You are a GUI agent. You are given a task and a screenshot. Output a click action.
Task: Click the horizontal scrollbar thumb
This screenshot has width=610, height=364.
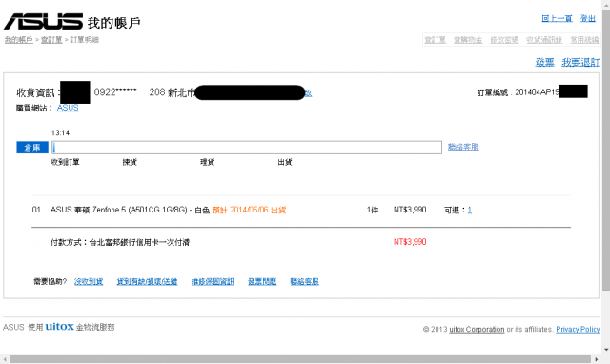tap(300, 359)
